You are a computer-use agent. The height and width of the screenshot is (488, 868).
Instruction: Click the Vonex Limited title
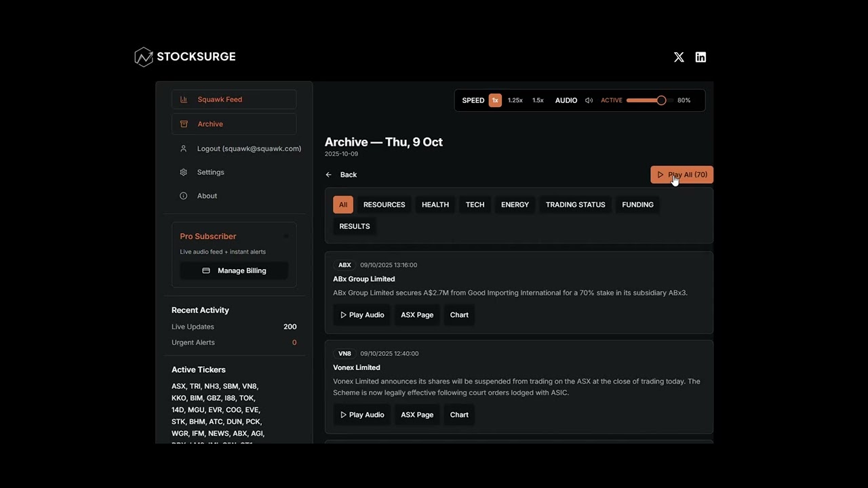[357, 368]
